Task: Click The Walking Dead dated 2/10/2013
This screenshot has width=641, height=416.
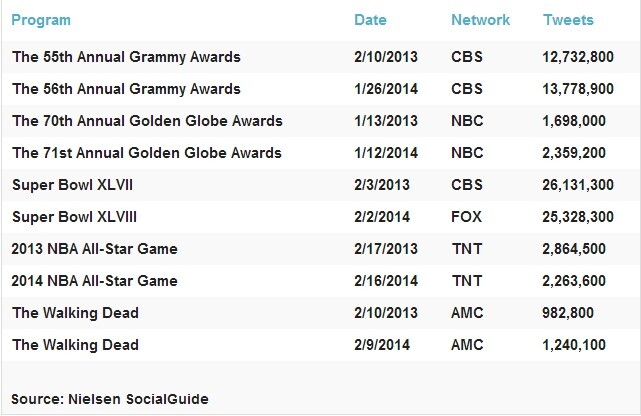Action: 75,313
